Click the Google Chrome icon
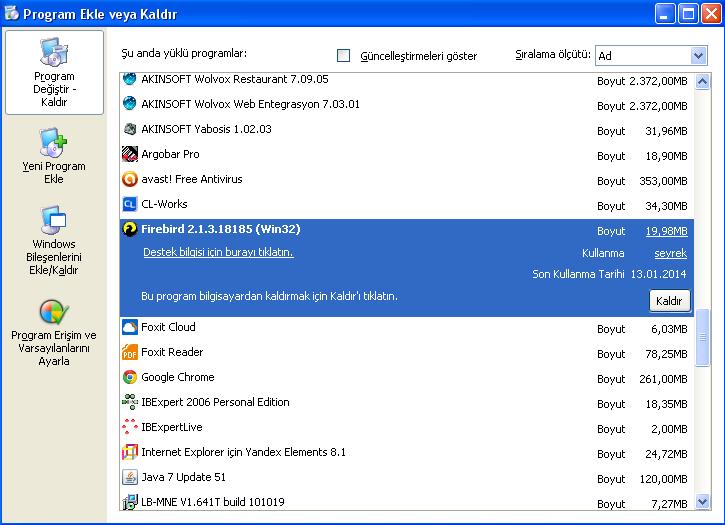This screenshot has width=725, height=525. 130,377
